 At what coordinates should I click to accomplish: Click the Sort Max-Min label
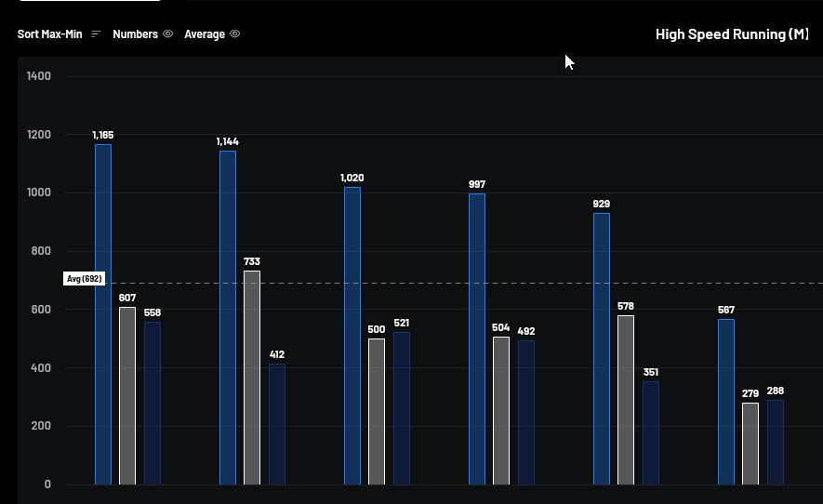(x=50, y=34)
